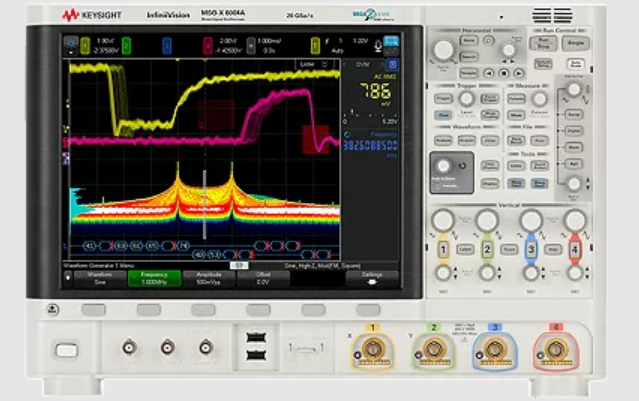Push the navigate previous arrow key
639x401 pixels.
[488, 73]
